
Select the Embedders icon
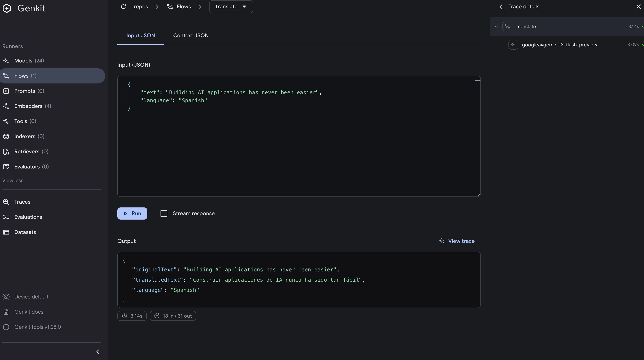point(6,106)
